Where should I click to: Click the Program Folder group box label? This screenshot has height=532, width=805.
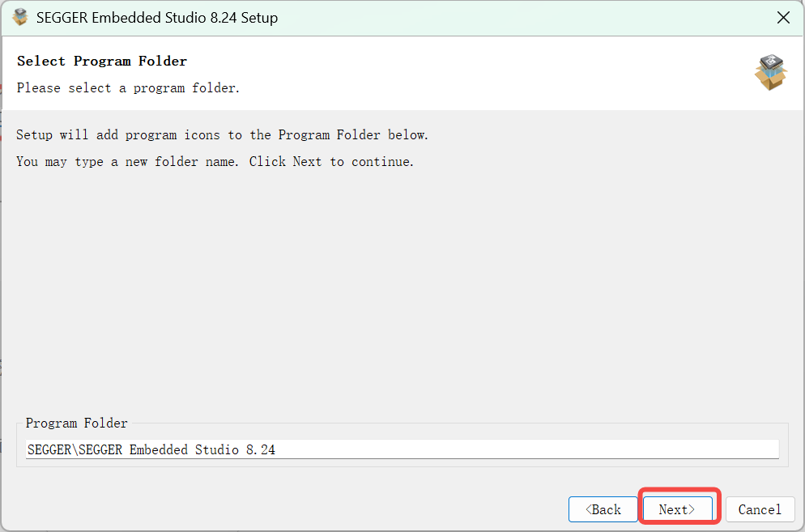[x=76, y=423]
